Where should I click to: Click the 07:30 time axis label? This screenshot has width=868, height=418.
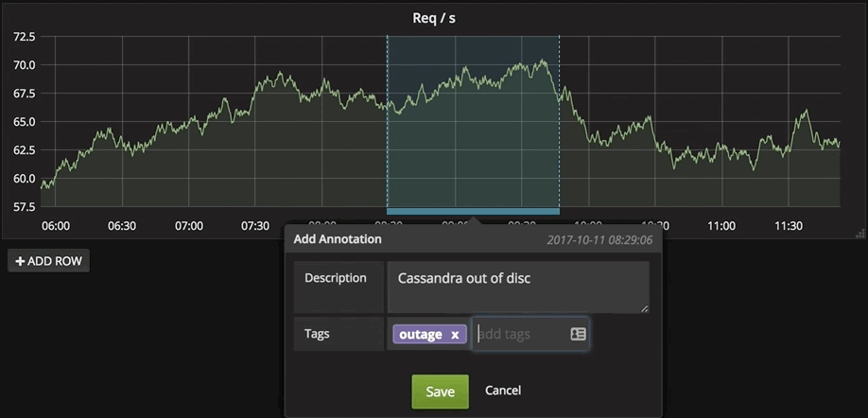(x=256, y=227)
